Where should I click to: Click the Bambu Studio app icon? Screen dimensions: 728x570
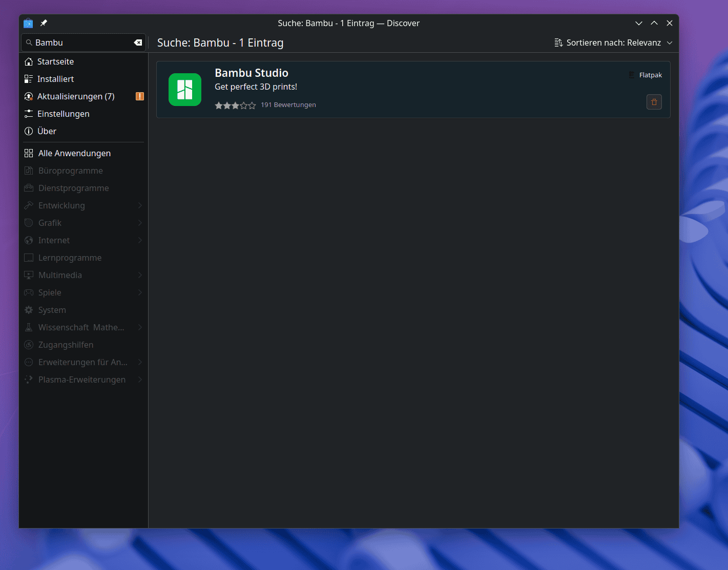coord(185,90)
